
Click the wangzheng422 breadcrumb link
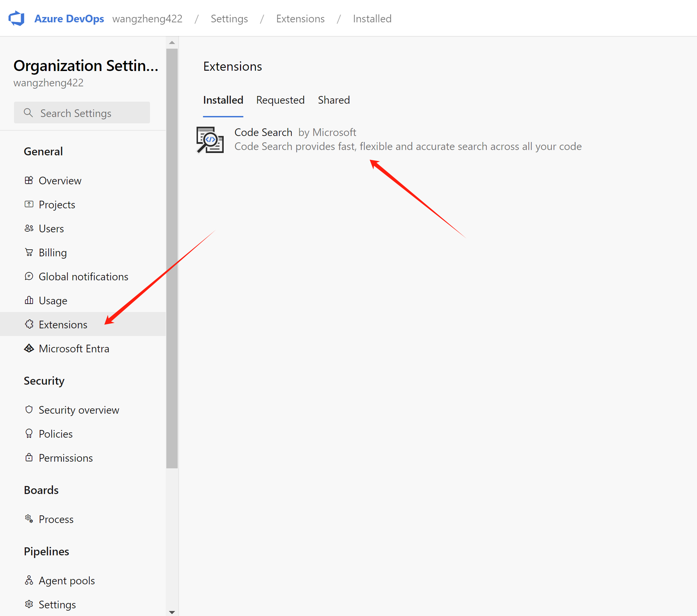(x=147, y=19)
